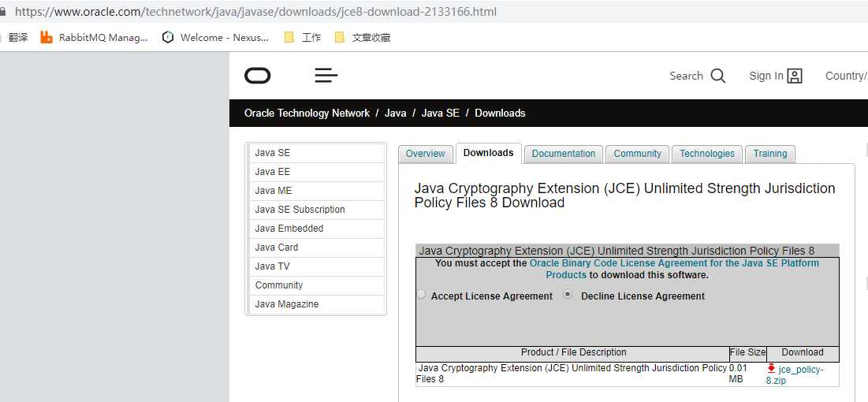
Task: Click the Search text in header
Action: [686, 76]
